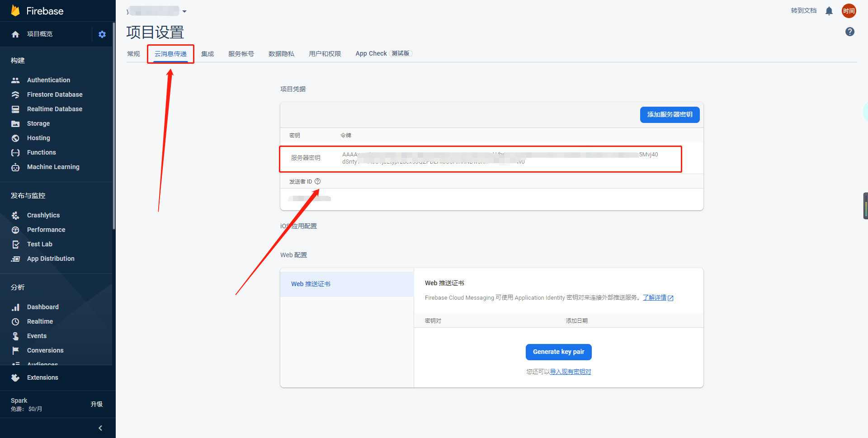Click the help question mark icon
Screen dimensions: 868x438
[x=849, y=32]
